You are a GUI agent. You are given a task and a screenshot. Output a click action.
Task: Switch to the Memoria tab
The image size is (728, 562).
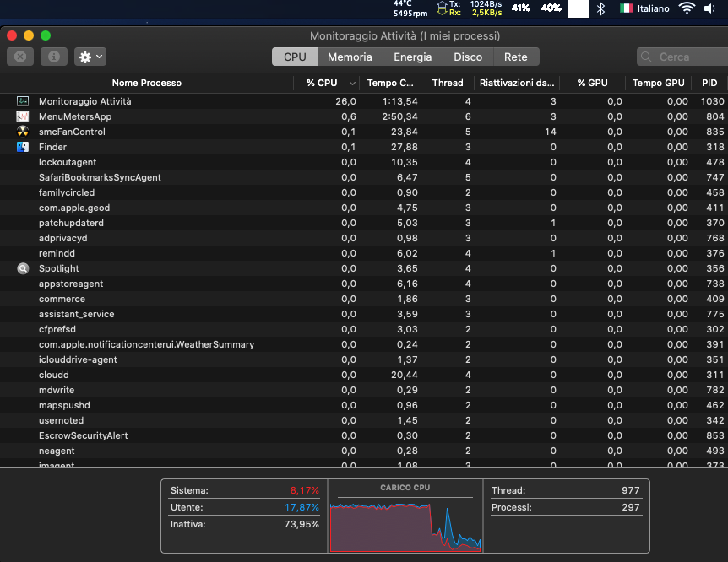(x=350, y=57)
